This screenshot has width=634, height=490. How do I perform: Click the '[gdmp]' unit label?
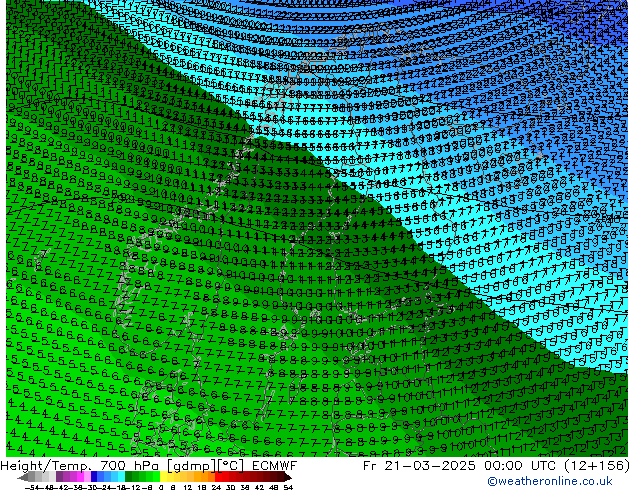pos(192,466)
